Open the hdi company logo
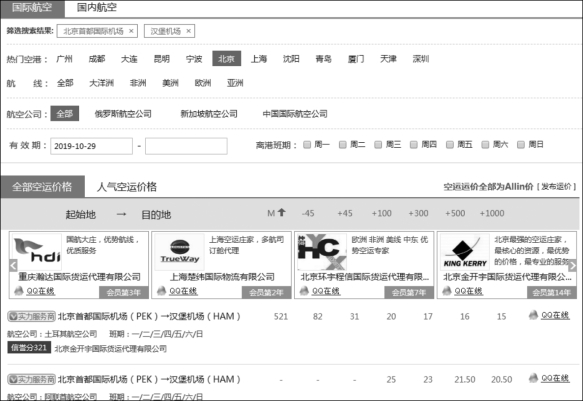The width and height of the screenshot is (583, 401). pyautogui.click(x=36, y=252)
